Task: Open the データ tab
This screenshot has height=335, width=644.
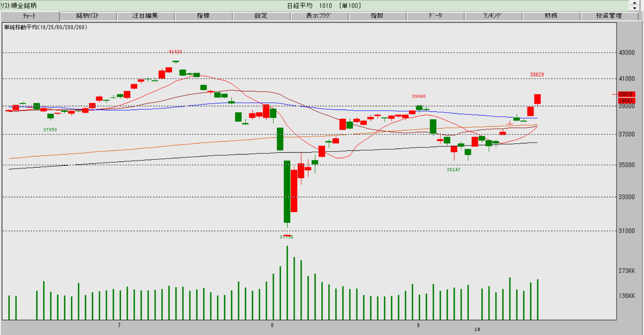Action: click(435, 16)
